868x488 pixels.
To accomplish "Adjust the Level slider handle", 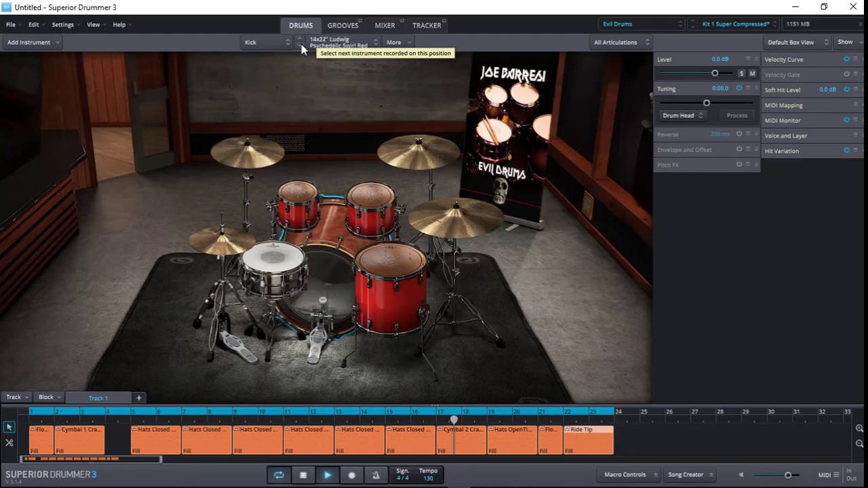I will (715, 73).
